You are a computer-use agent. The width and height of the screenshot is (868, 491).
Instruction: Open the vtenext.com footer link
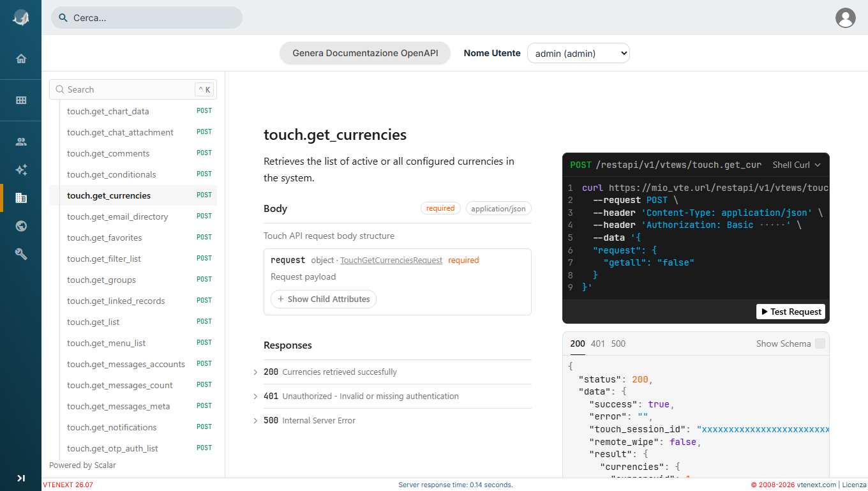[x=816, y=485]
